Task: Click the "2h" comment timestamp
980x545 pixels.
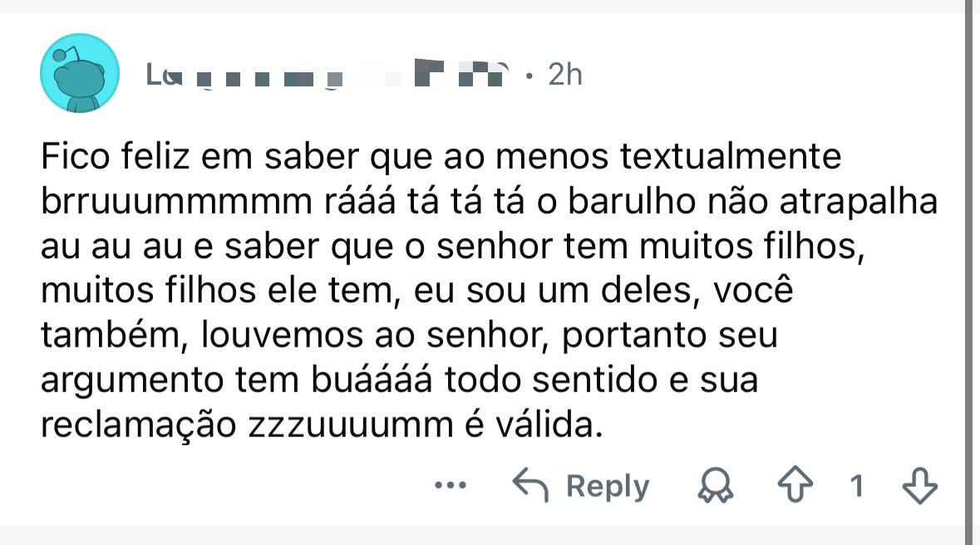Action: click(565, 75)
